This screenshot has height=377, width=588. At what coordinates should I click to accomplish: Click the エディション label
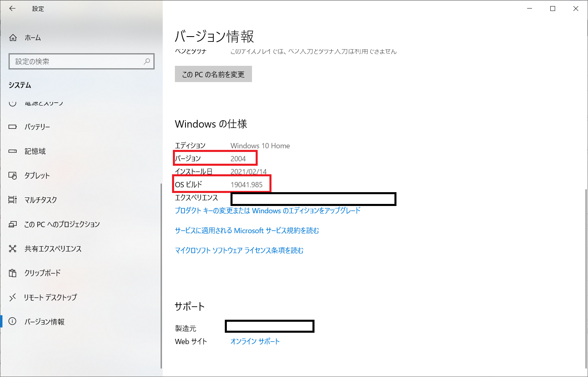[x=190, y=145]
